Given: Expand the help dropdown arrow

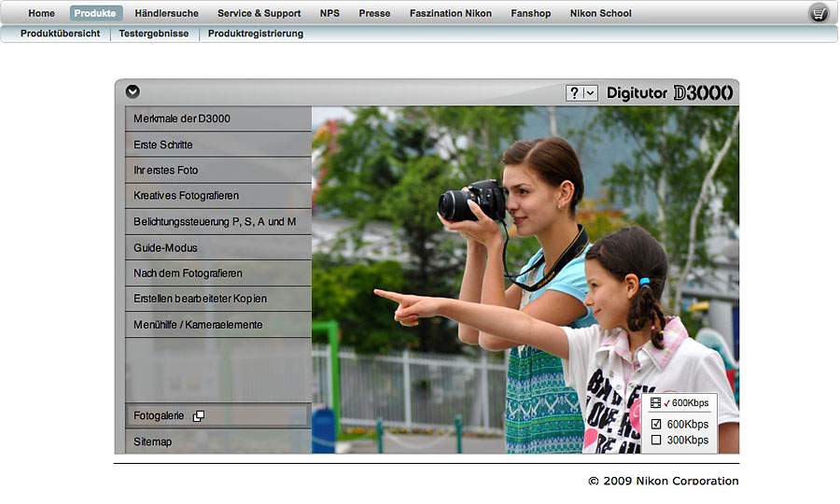Looking at the screenshot, I should tap(590, 92).
